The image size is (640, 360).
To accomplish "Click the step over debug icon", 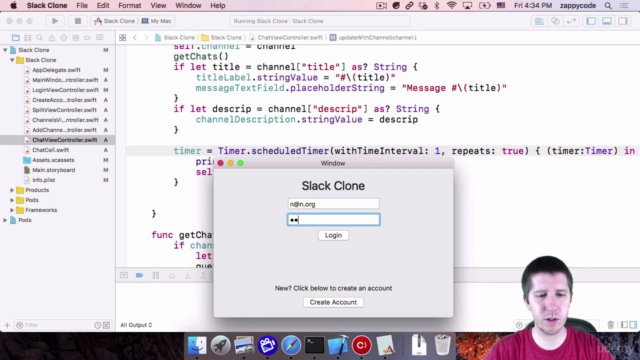I will [x=171, y=276].
